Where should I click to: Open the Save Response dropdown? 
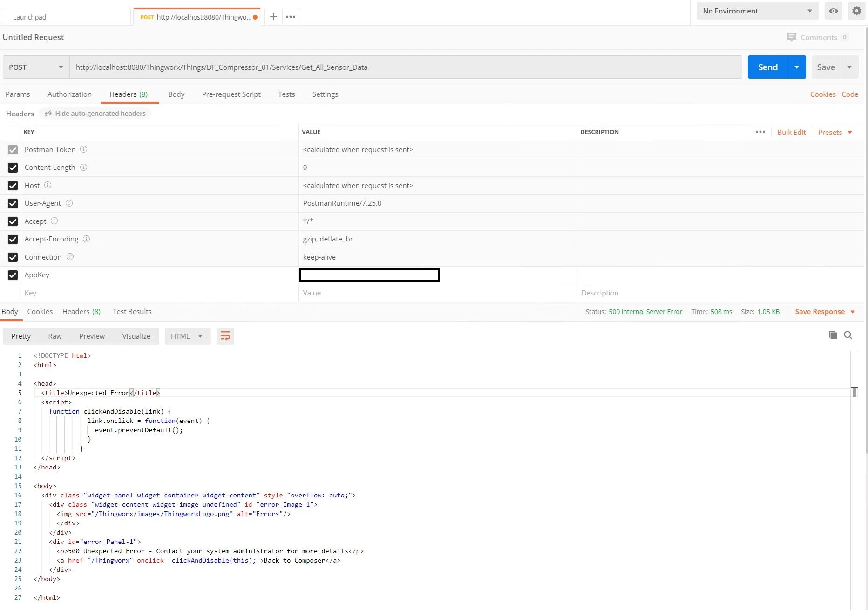[825, 311]
